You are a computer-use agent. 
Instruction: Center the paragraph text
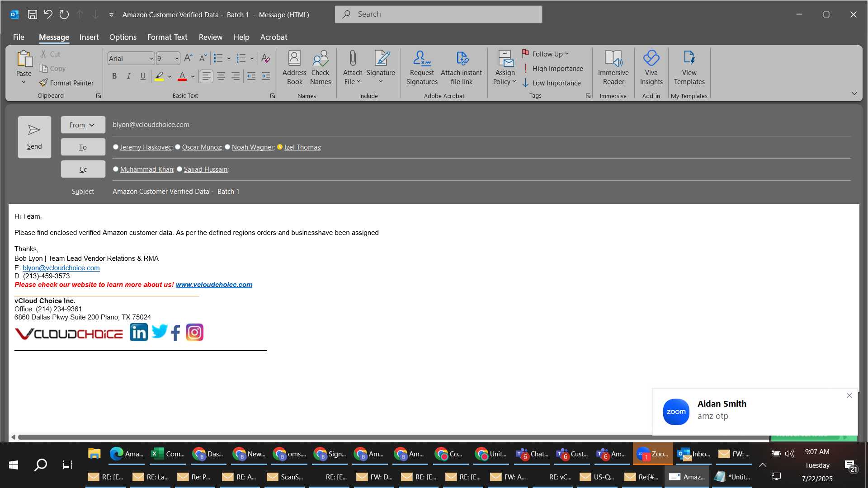point(221,76)
